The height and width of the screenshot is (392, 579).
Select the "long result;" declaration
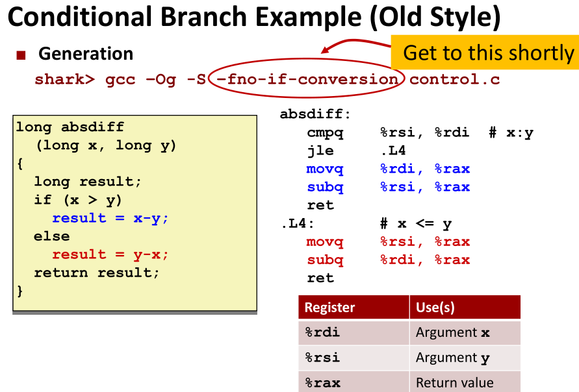click(88, 182)
